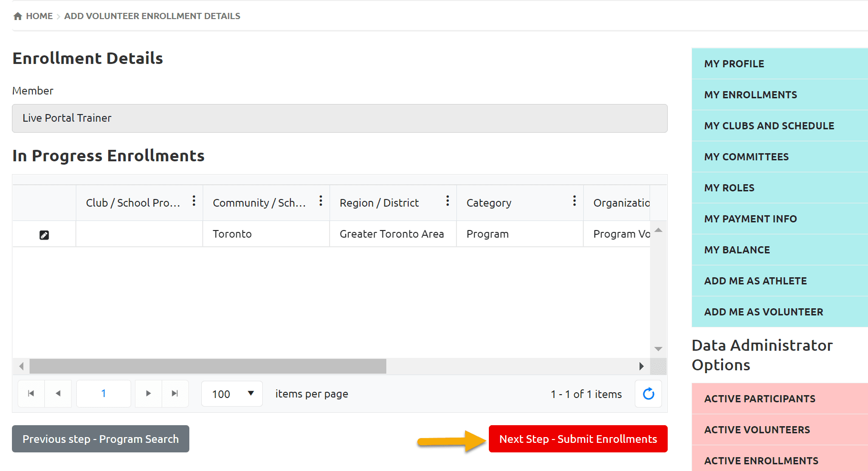Click ADD VOLUNTEER ENROLLMENT DETAILS breadcrumb
The image size is (868, 471).
click(152, 16)
